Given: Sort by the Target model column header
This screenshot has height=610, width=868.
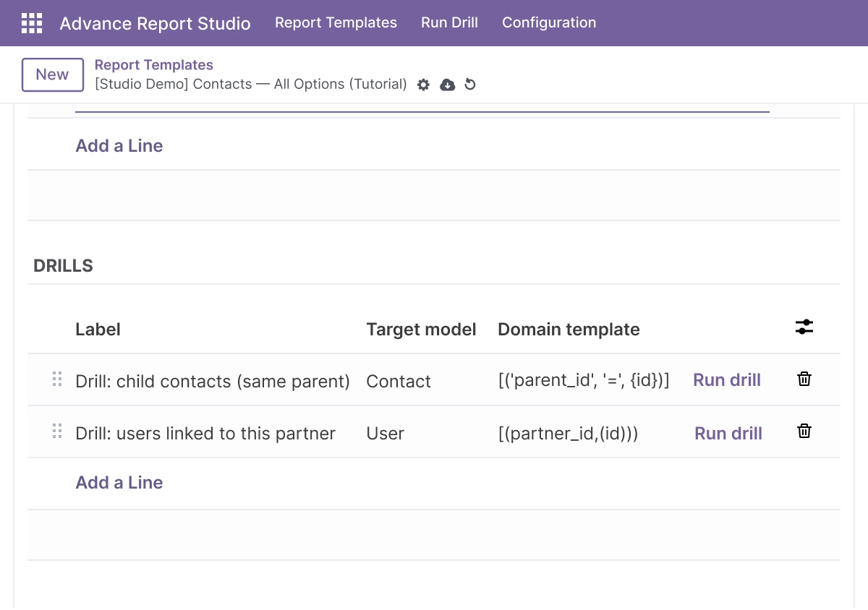Looking at the screenshot, I should pos(421,330).
